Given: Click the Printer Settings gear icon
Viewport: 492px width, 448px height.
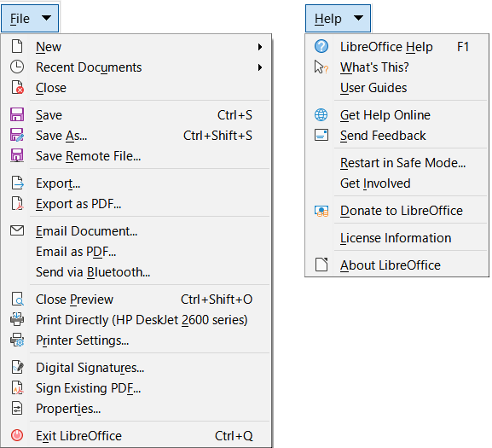Looking at the screenshot, I should [x=17, y=340].
